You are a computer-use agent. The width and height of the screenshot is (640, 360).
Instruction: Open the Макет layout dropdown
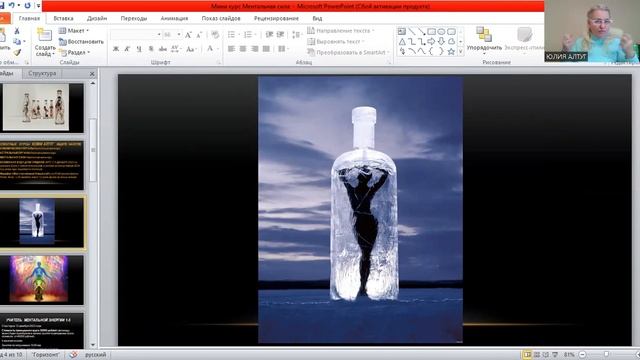(73, 31)
